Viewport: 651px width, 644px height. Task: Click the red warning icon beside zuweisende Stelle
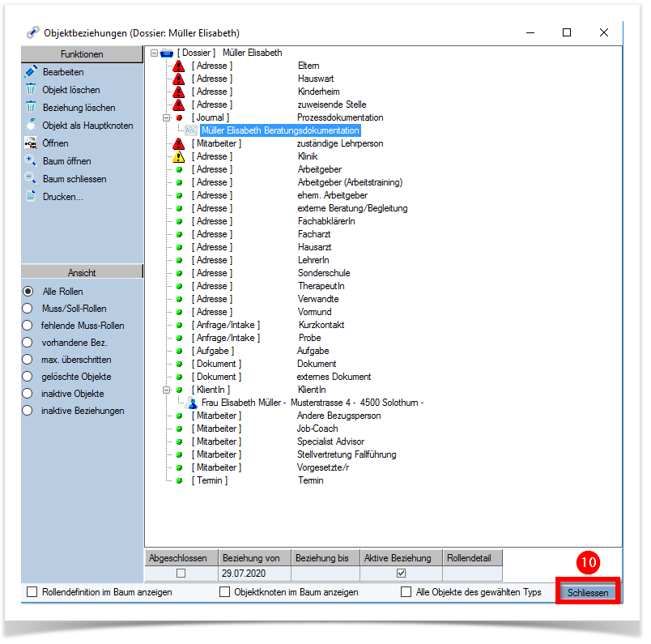tap(178, 104)
